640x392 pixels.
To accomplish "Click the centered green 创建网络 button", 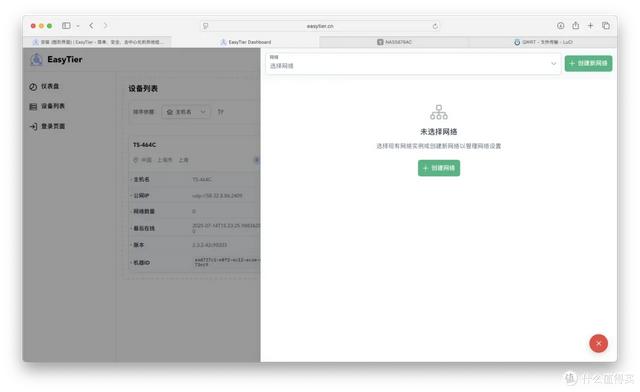I will [x=439, y=168].
